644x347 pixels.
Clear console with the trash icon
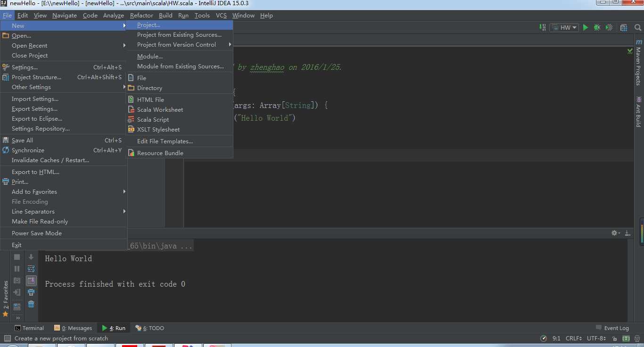pyautogui.click(x=31, y=304)
